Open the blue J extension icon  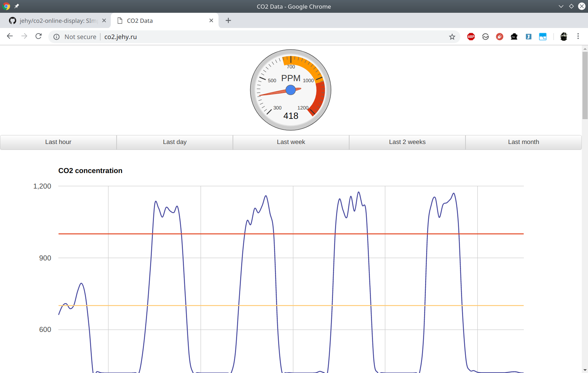click(529, 37)
